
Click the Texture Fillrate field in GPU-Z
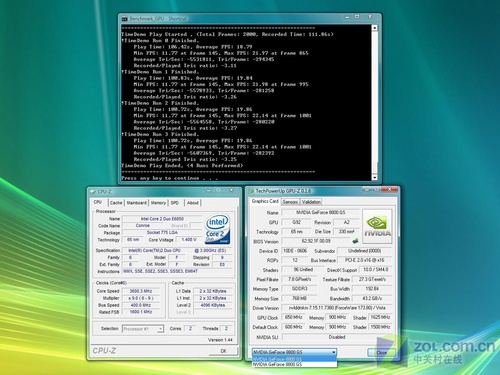pyautogui.click(x=372, y=279)
